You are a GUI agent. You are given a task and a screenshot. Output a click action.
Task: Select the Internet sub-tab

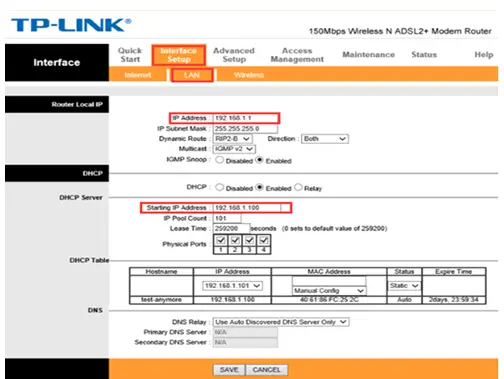[138, 75]
